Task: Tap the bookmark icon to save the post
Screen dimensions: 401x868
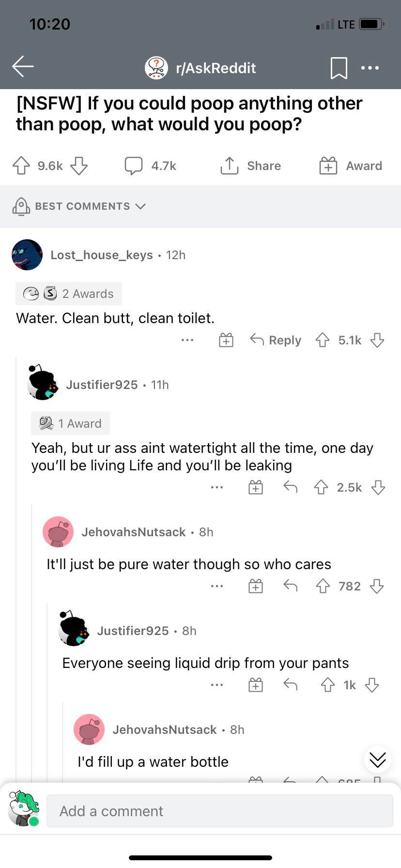Action: pyautogui.click(x=339, y=68)
